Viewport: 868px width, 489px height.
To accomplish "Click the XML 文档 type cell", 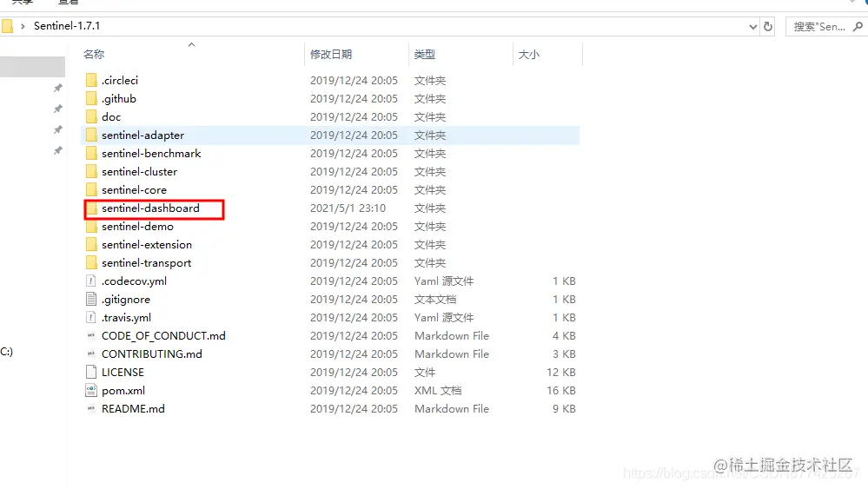I will point(438,391).
